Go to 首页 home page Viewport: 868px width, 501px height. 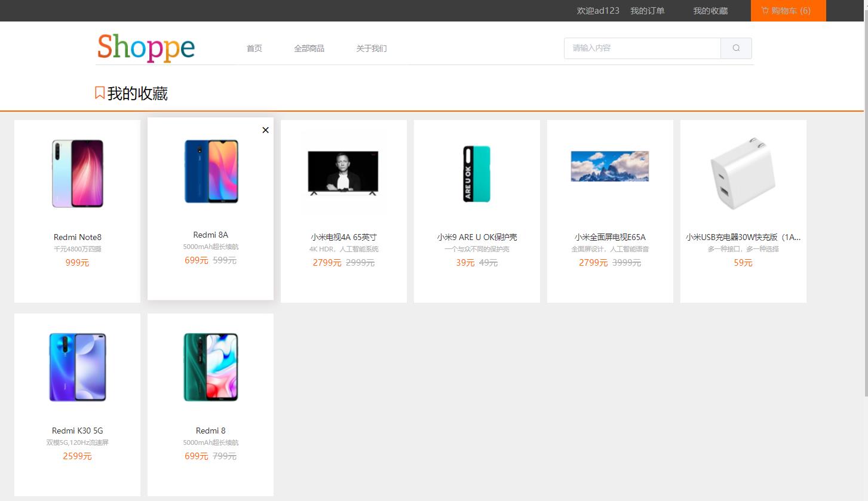click(x=254, y=48)
